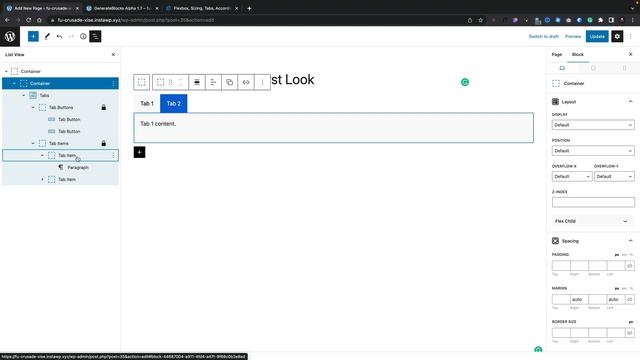Click the Z-Index input field
Image resolution: width=640 pixels, height=360 pixels.
[x=593, y=202]
